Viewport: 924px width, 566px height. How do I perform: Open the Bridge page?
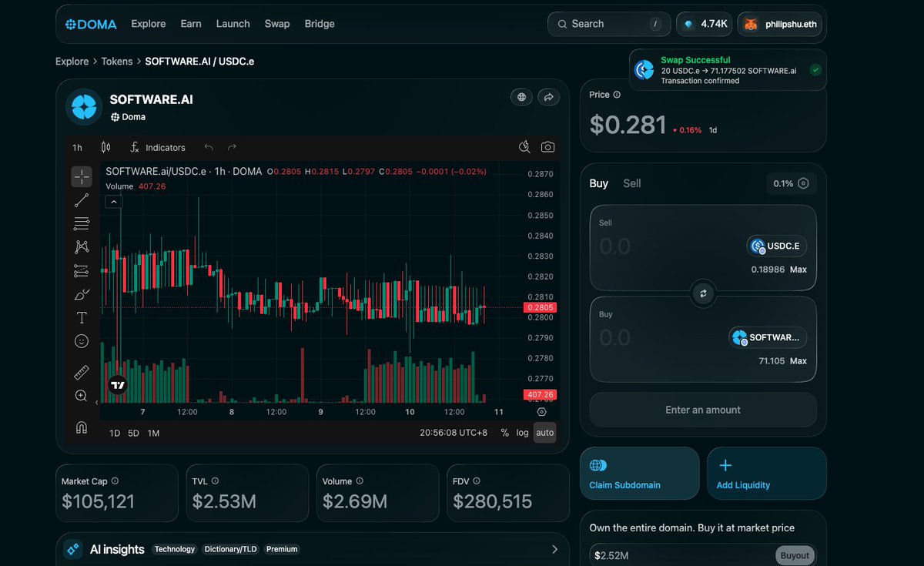pos(320,24)
